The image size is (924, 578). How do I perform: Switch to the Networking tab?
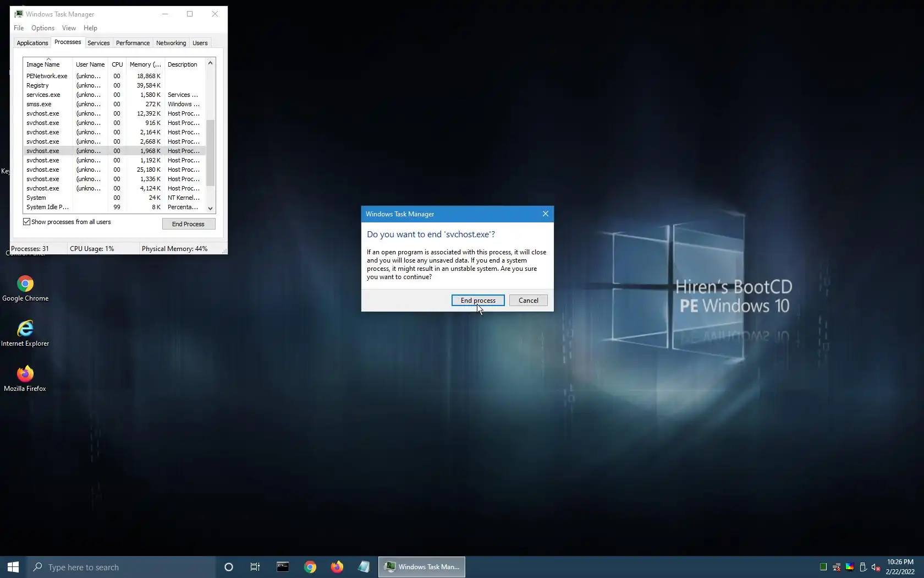click(x=171, y=43)
